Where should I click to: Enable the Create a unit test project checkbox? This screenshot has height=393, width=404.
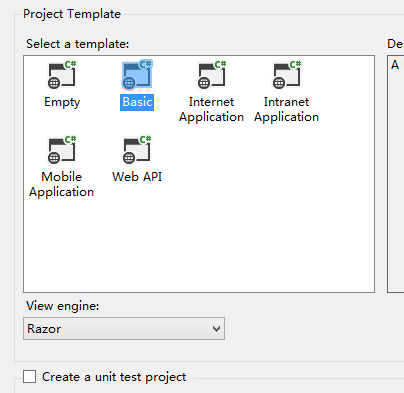(29, 377)
